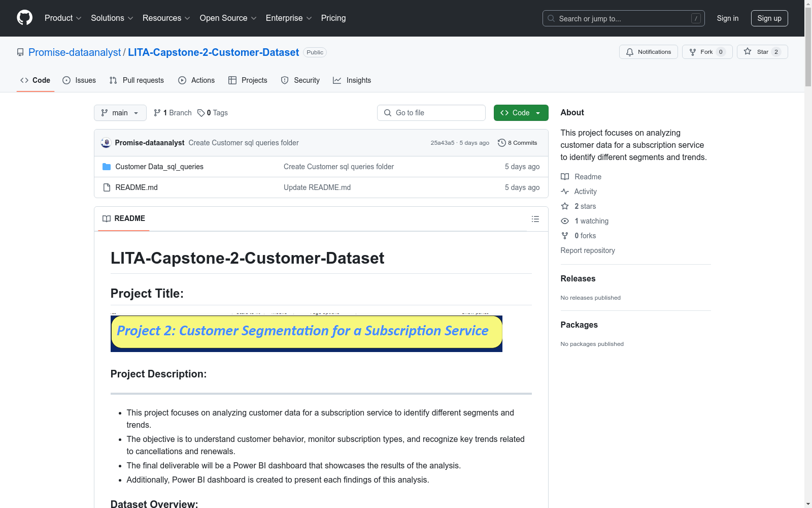
Task: Click the Releases heading link
Action: coord(578,278)
